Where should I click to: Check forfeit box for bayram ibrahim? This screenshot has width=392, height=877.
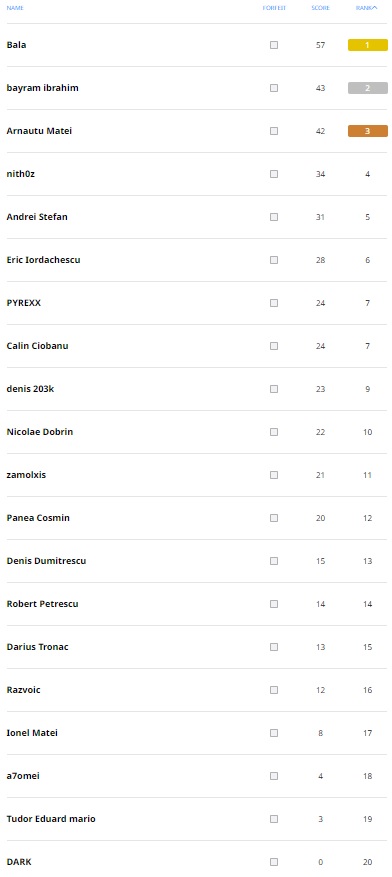coord(274,88)
